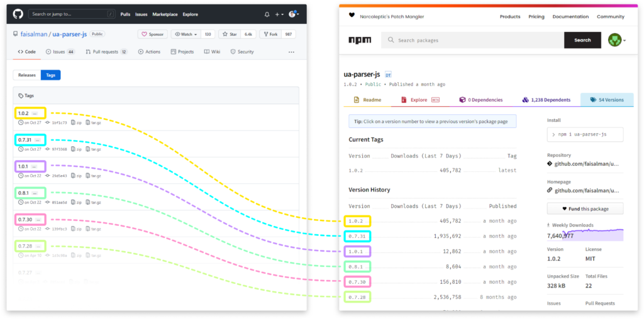Screen dimensions: 644x319
Task: Open version 0.7.28 in Version History
Action: (x=357, y=297)
